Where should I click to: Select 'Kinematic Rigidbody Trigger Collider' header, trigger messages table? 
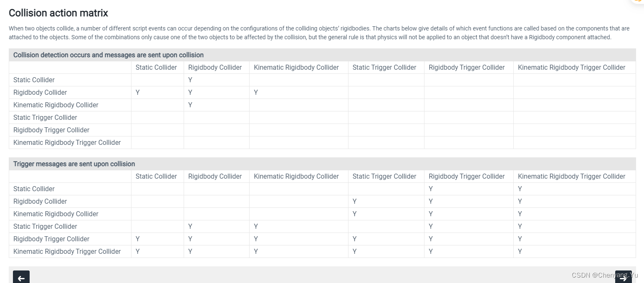[x=572, y=177]
